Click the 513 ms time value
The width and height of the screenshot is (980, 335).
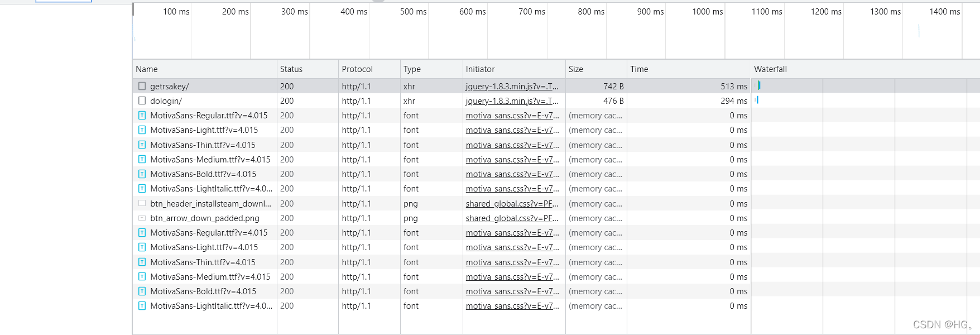click(x=734, y=87)
